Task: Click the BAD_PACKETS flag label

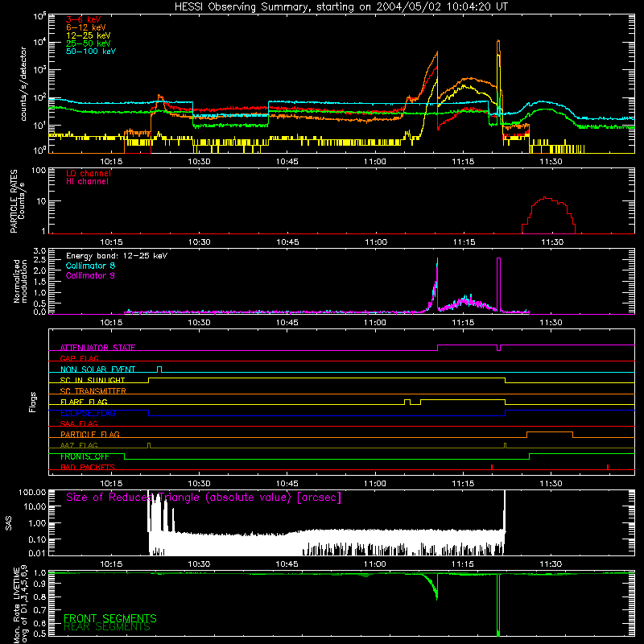Action: (x=88, y=467)
